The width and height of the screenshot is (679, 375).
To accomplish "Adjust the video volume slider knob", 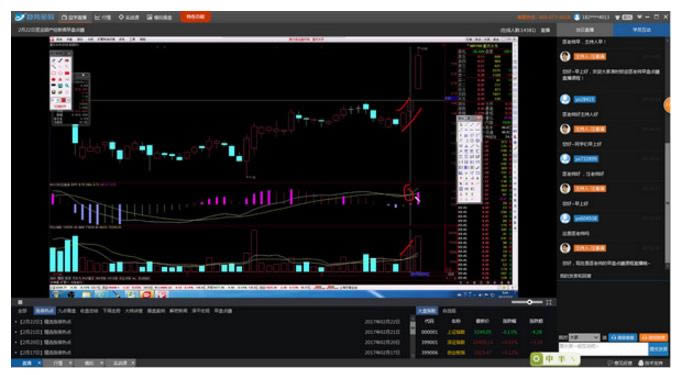I will (529, 302).
